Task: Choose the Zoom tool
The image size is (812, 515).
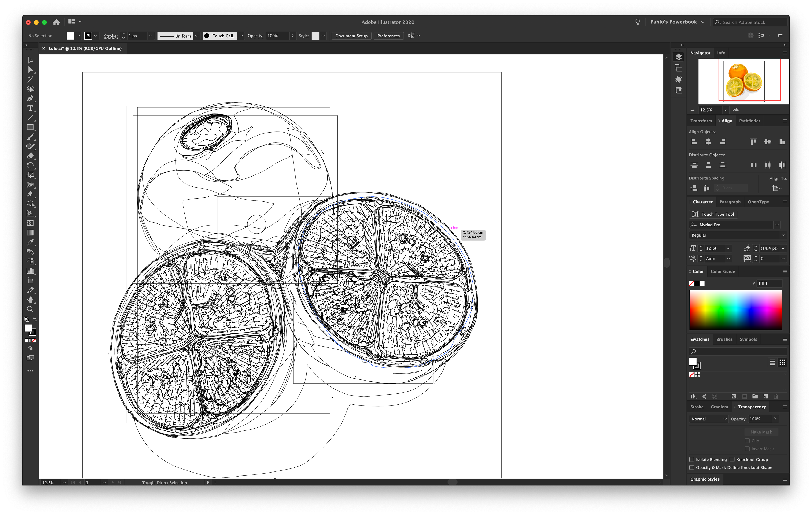Action: [30, 309]
